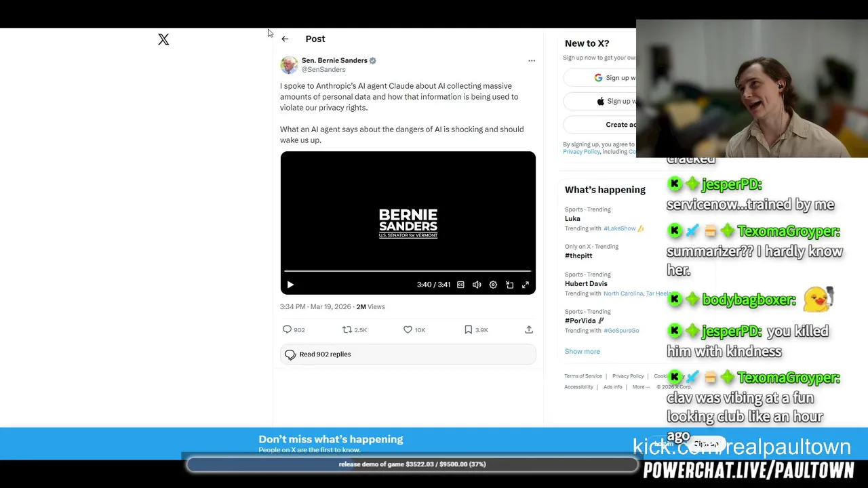This screenshot has width=868, height=488.
Task: Toggle video captions CC icon
Action: (x=460, y=285)
